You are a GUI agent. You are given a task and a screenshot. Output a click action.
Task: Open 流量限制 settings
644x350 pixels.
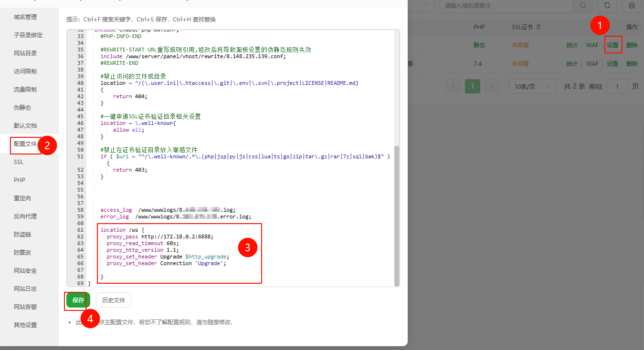tap(25, 90)
